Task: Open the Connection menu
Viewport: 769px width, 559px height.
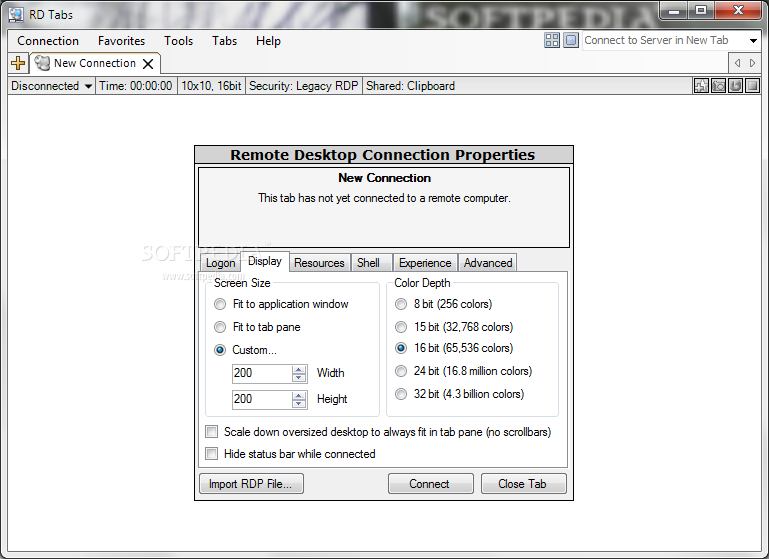Action: pos(48,41)
